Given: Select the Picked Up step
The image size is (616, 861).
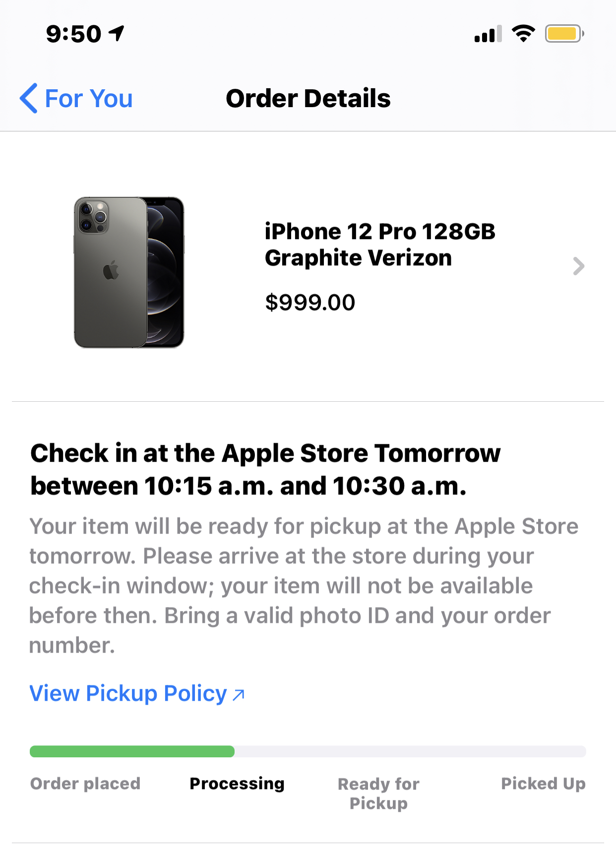Looking at the screenshot, I should click(543, 784).
